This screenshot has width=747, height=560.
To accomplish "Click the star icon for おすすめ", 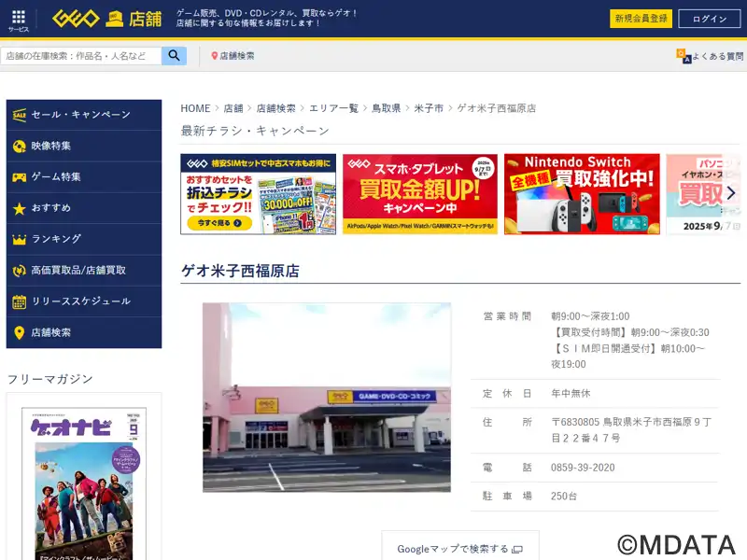I will tap(19, 208).
